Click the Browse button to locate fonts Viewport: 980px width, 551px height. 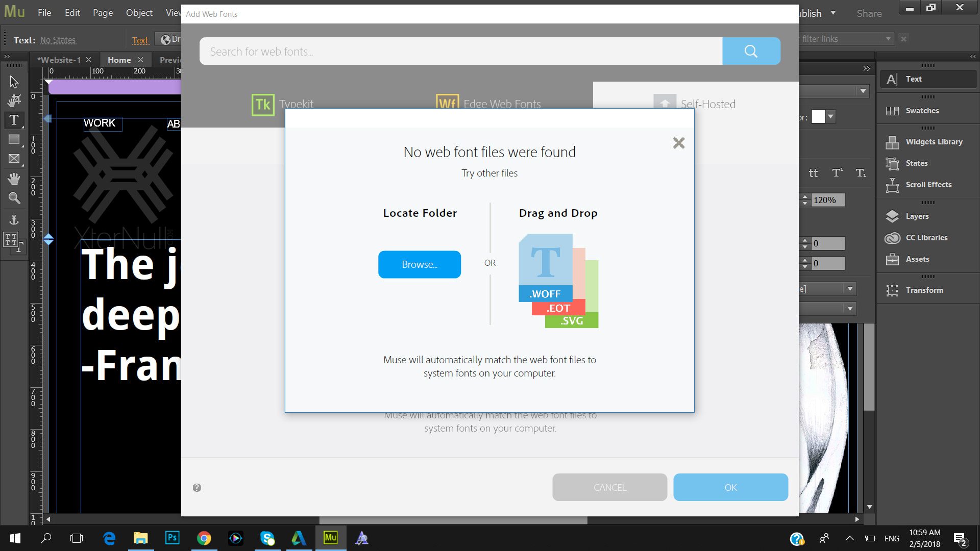point(419,264)
